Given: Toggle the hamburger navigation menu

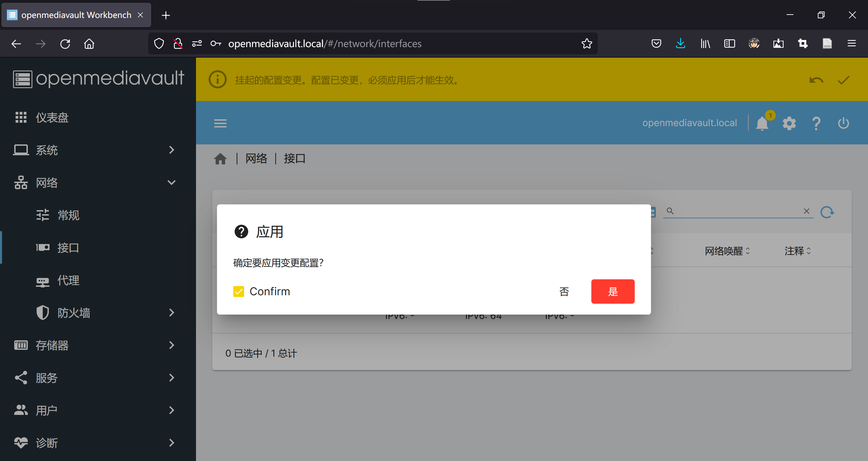Looking at the screenshot, I should [220, 123].
